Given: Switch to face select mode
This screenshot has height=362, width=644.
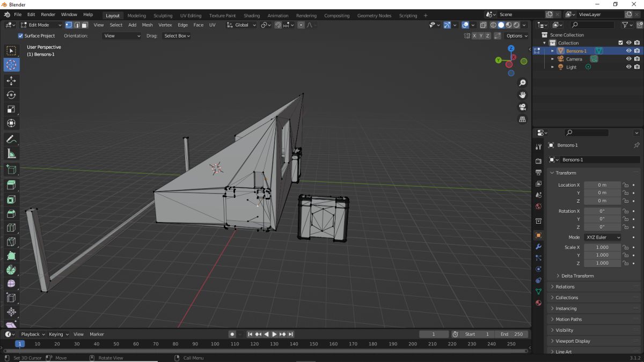Looking at the screenshot, I should 84,25.
